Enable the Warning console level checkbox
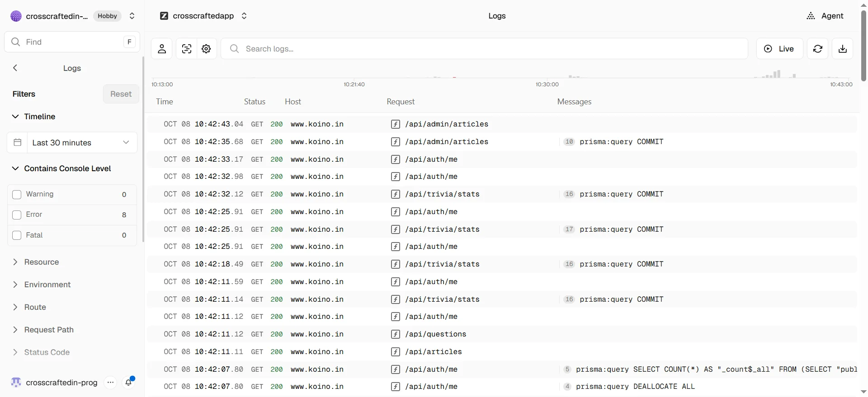 click(x=17, y=195)
